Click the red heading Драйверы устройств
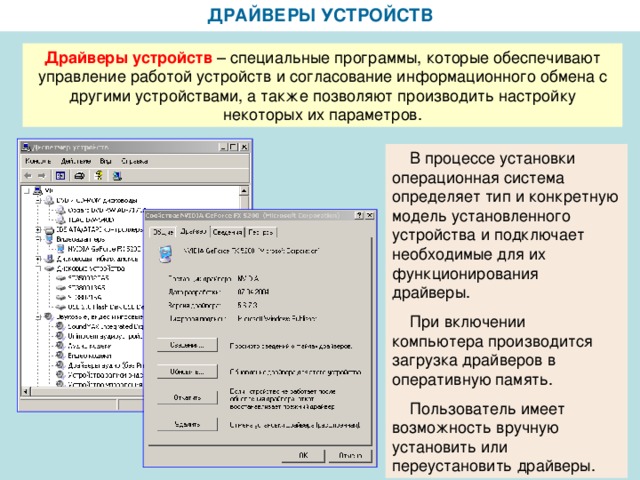640x480 pixels. pos(129,58)
